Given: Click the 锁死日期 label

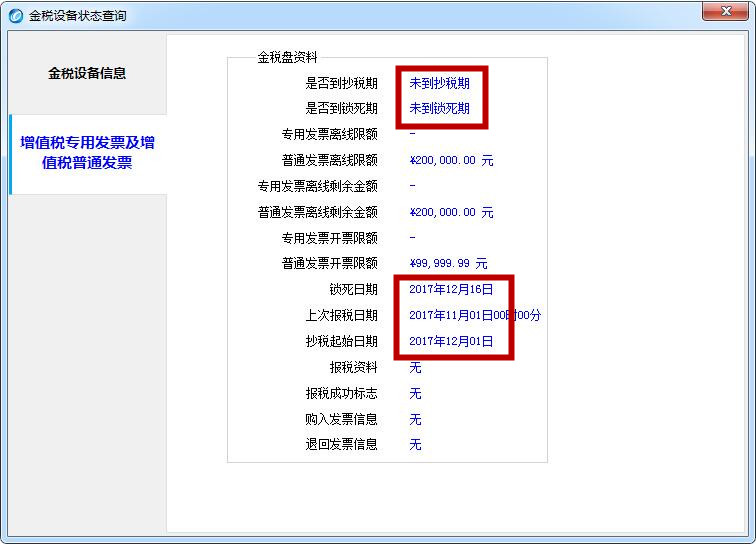Looking at the screenshot, I should tap(353, 289).
